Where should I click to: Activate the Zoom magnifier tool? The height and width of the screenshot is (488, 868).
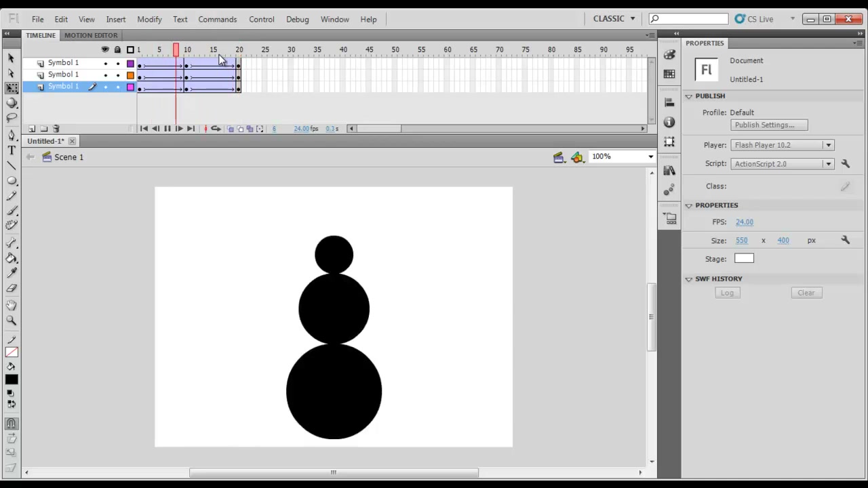12,320
